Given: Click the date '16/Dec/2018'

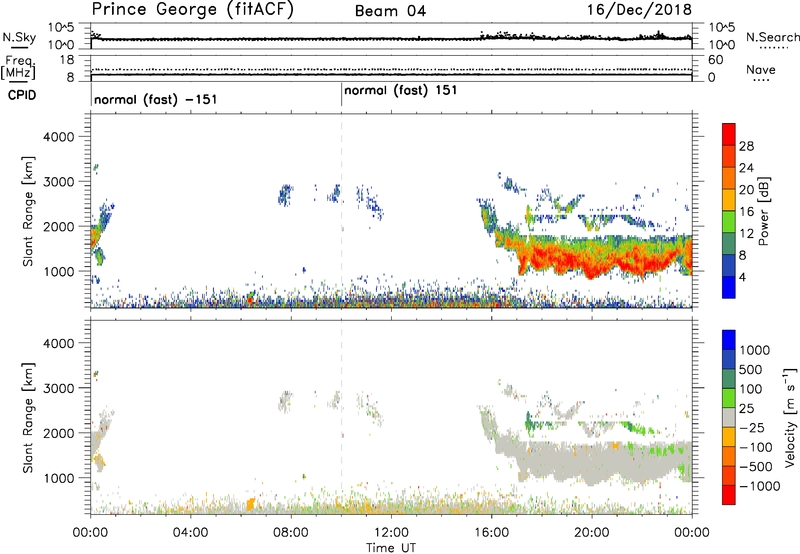Looking at the screenshot, I should click(x=639, y=10).
